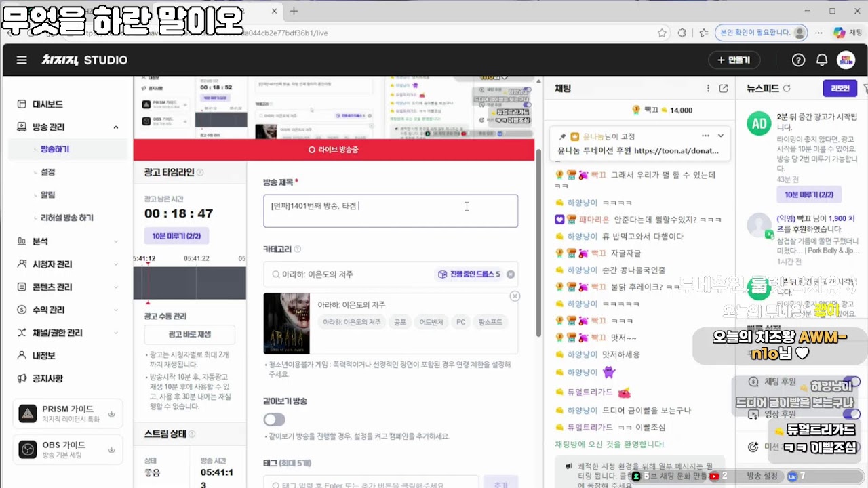Open a new browser tab

click(294, 11)
